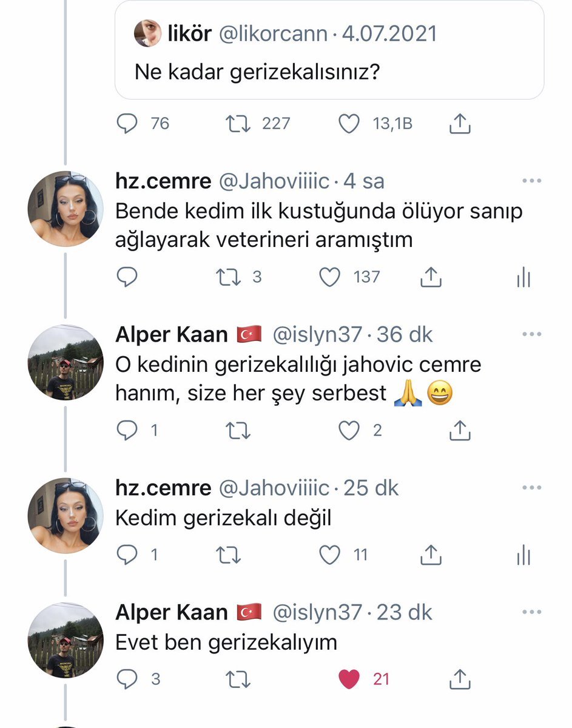This screenshot has height=728, width=572.
Task: Retweet hz.cemre's veteriner tweet
Action: coord(228,277)
